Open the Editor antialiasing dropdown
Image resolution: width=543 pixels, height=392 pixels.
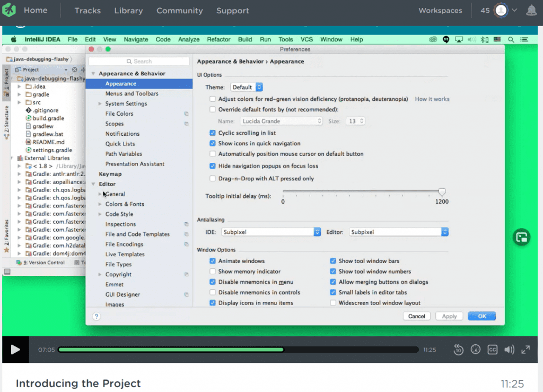pyautogui.click(x=399, y=232)
